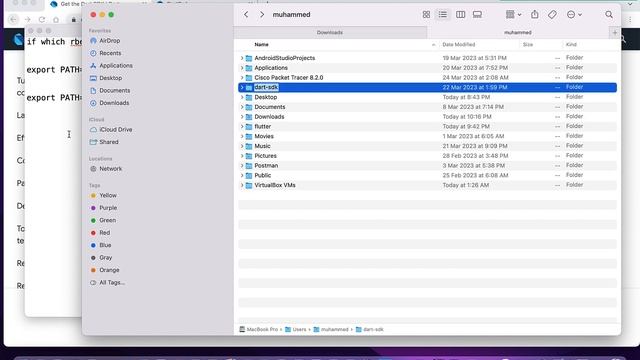Viewport: 640px width, 360px height.
Task: Open Finder search
Action: [609, 15]
